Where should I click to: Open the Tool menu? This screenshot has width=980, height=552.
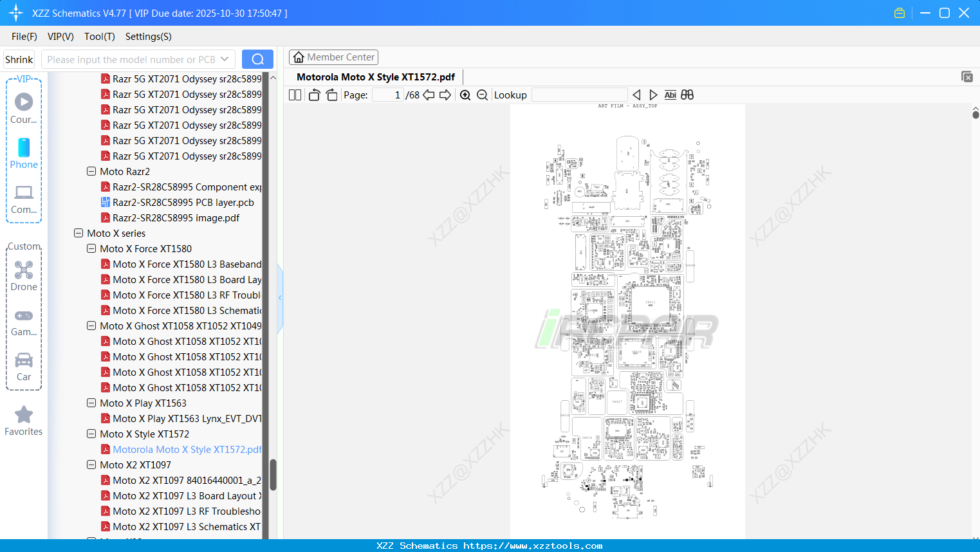coord(99,37)
